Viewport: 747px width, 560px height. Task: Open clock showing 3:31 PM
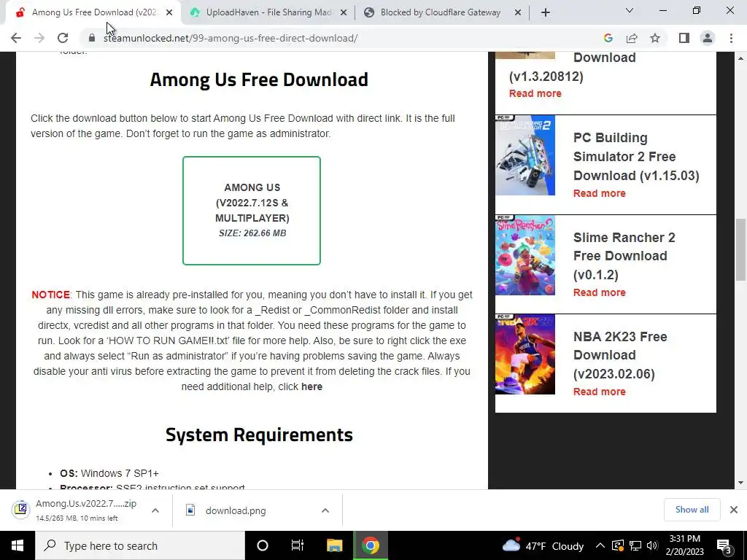[684, 545]
